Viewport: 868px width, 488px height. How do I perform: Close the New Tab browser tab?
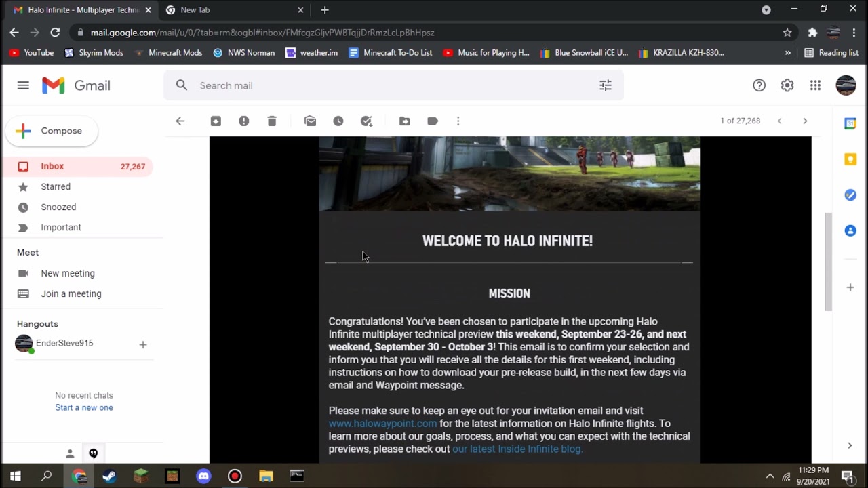pyautogui.click(x=300, y=10)
